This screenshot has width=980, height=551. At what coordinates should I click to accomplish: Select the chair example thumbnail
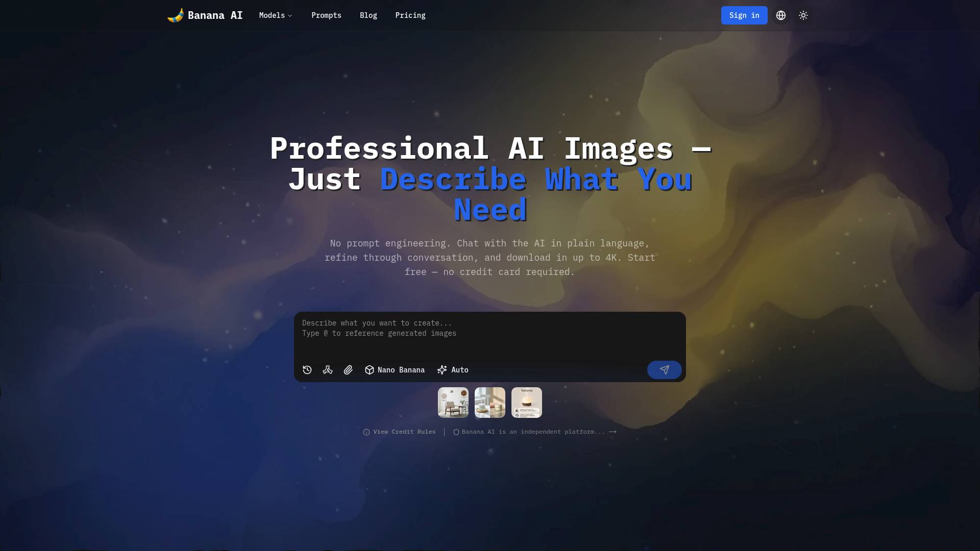pyautogui.click(x=453, y=402)
